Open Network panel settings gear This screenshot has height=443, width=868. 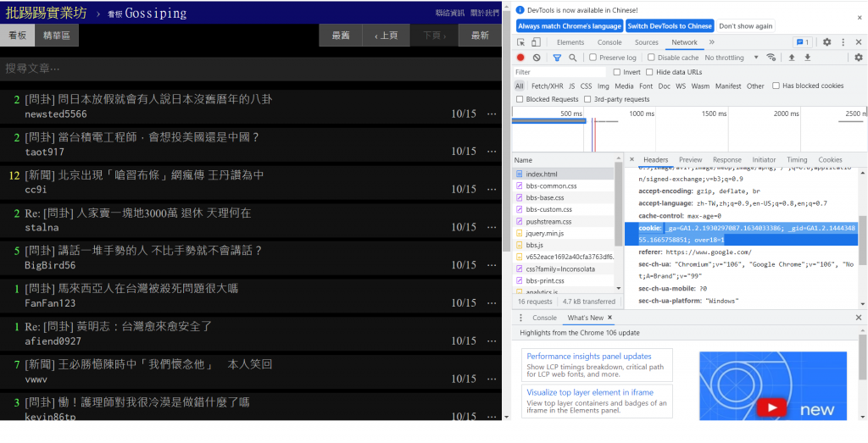coord(859,58)
